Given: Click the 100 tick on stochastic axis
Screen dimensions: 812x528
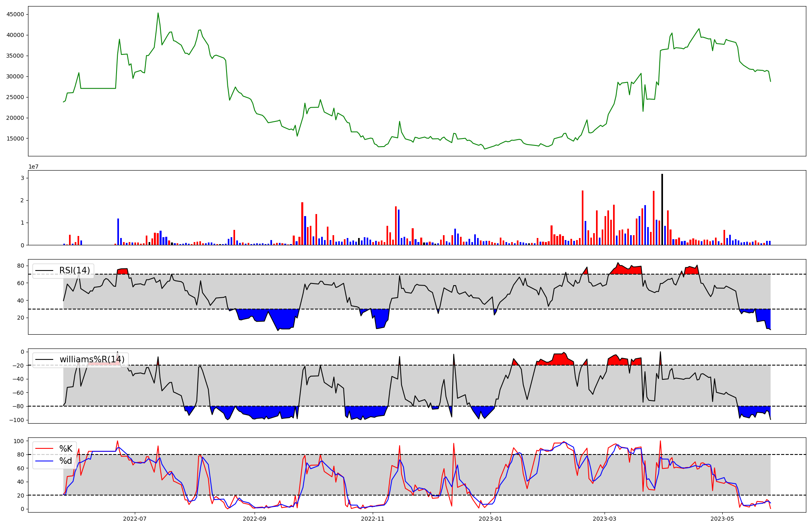Looking at the screenshot, I should point(19,441).
